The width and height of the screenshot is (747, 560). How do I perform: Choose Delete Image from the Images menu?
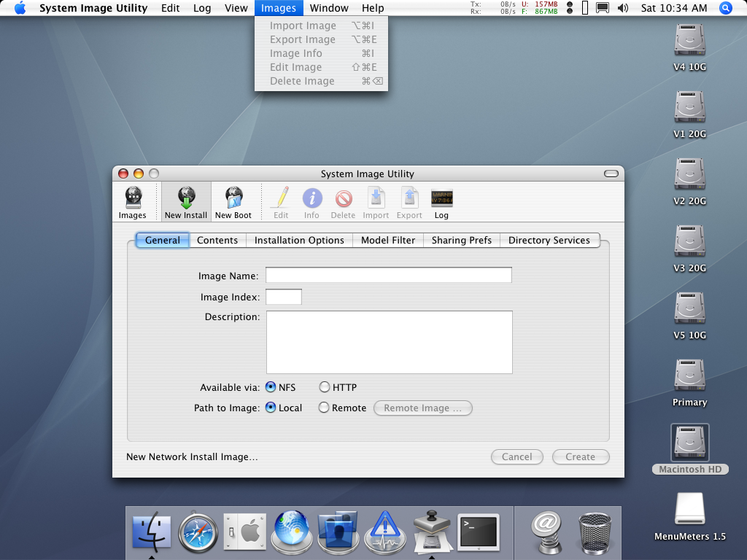pyautogui.click(x=322, y=81)
